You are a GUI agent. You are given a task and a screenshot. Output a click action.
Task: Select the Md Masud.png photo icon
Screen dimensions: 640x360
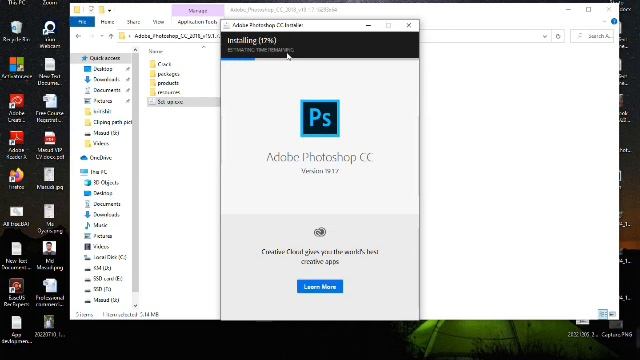[50, 256]
